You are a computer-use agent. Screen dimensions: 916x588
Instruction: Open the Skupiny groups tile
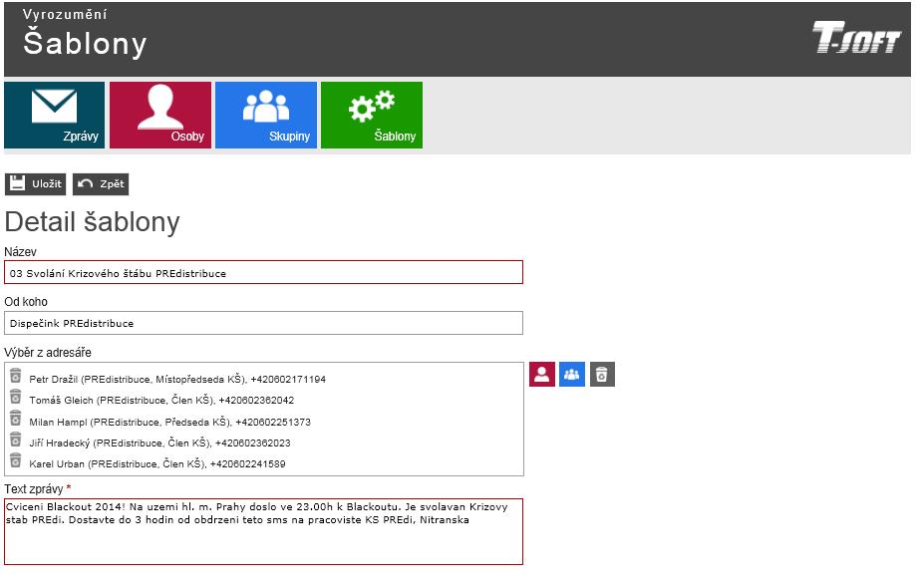[x=266, y=115]
